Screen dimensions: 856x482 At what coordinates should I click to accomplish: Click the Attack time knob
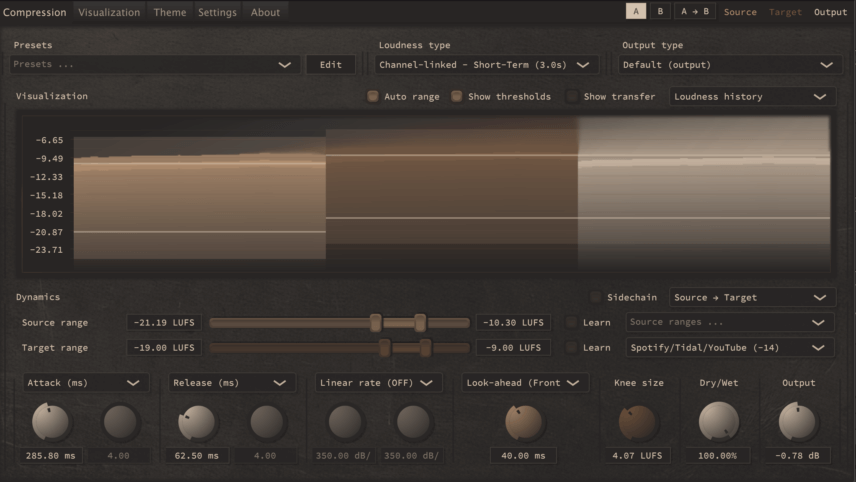(x=50, y=422)
